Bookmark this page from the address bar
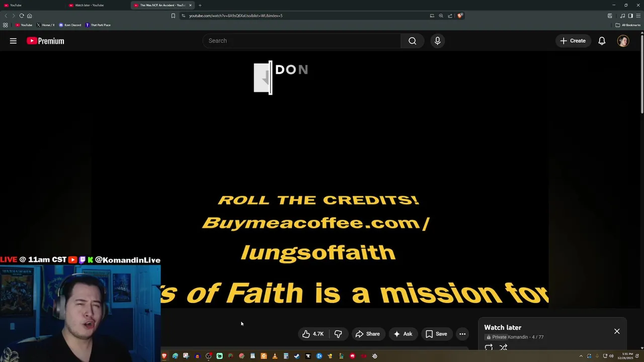The height and width of the screenshot is (362, 644). tap(173, 16)
